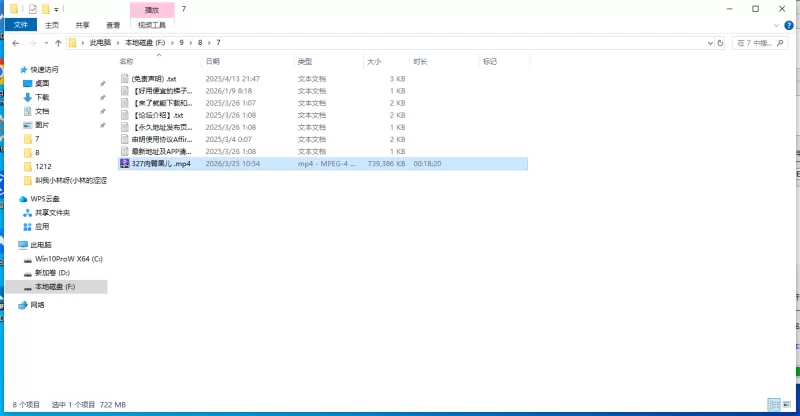Sort by the 时长 column header
This screenshot has width=800, height=416.
[420, 61]
